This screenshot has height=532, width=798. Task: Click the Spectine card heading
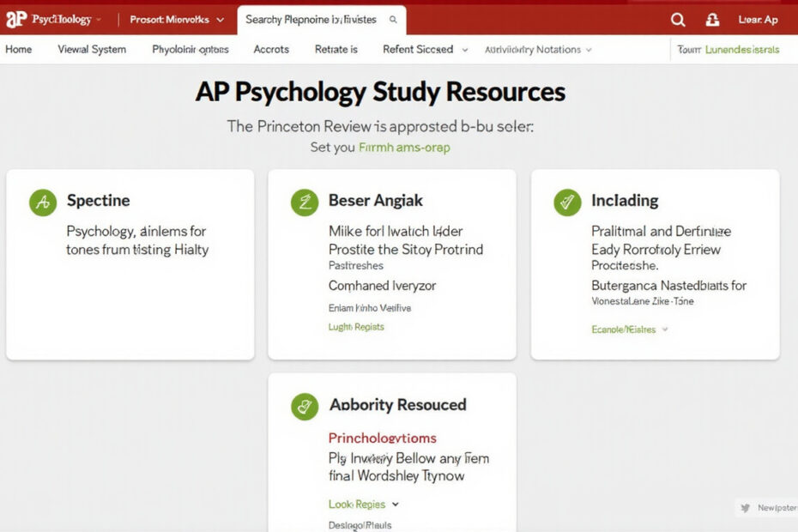click(98, 201)
